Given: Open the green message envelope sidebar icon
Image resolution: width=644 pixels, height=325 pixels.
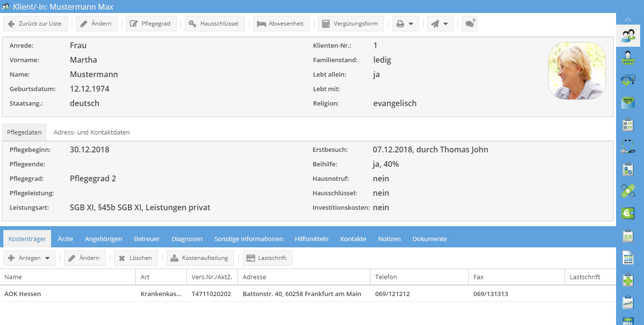Looking at the screenshot, I should (x=628, y=102).
